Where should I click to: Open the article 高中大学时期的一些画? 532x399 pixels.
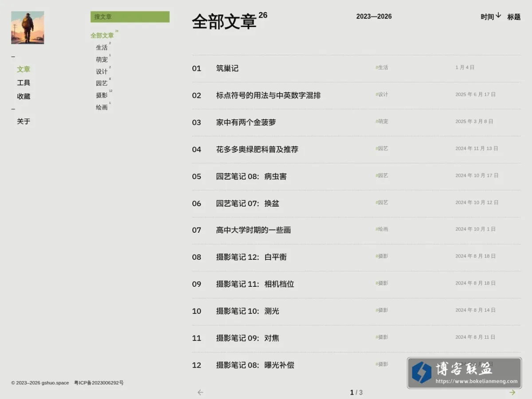pyautogui.click(x=254, y=230)
